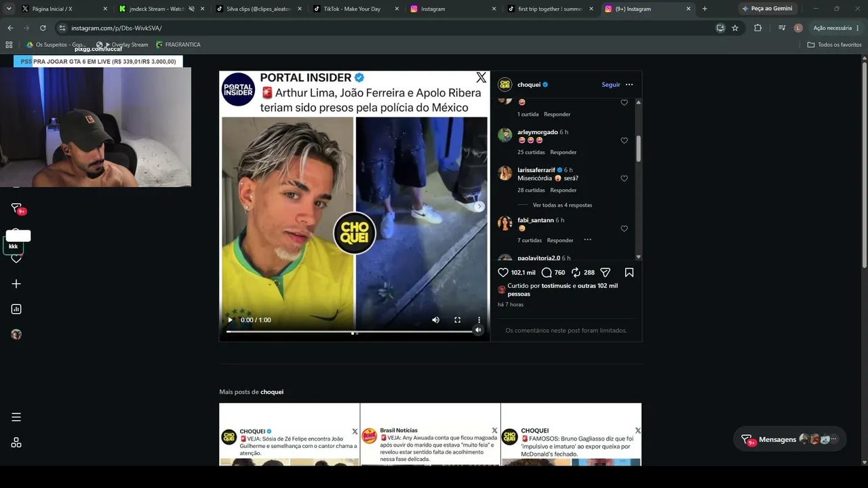Switch to 'first trip together' tab
868x488 pixels.
point(551,9)
